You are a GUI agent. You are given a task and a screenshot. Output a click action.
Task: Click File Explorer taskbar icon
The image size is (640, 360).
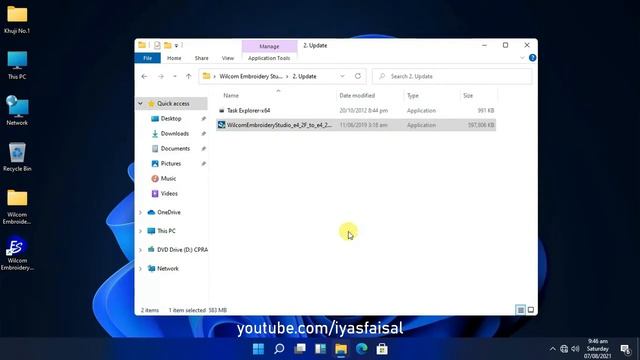pyautogui.click(x=341, y=349)
